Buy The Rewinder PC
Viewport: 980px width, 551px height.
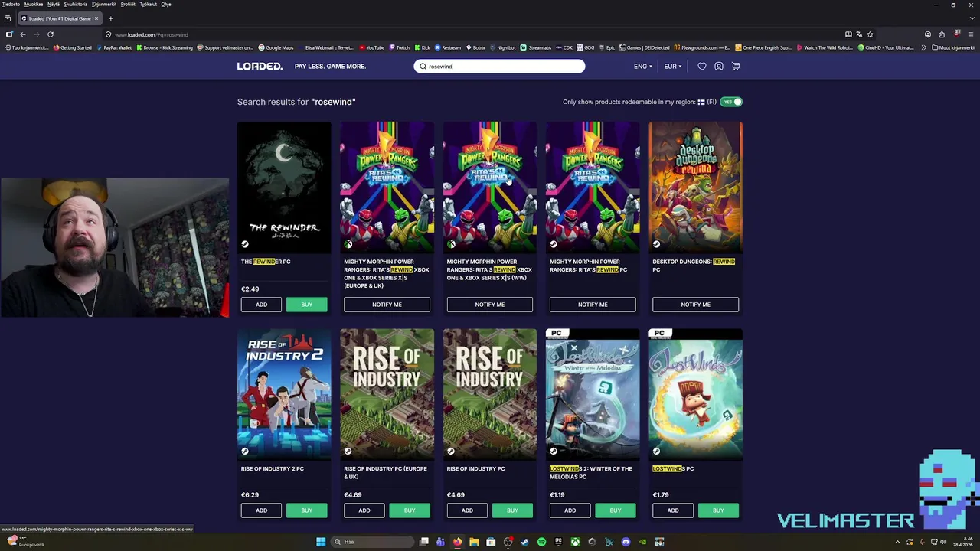click(306, 305)
